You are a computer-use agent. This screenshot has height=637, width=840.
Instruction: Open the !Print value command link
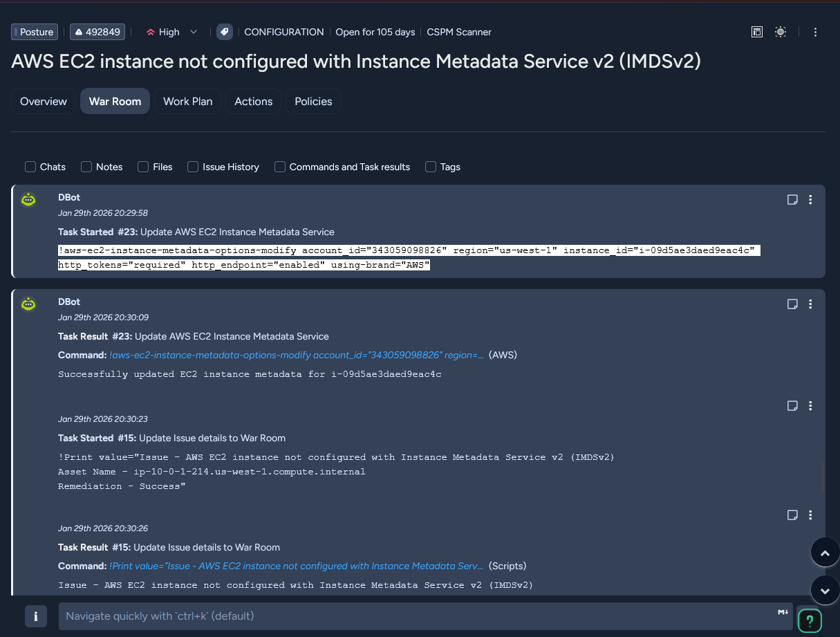[297, 566]
